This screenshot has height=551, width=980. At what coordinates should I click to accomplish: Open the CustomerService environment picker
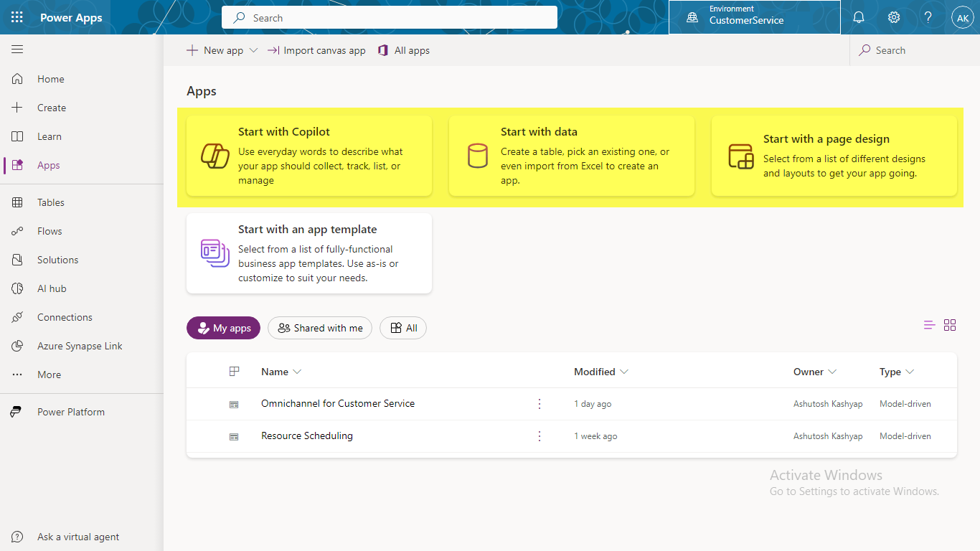754,17
